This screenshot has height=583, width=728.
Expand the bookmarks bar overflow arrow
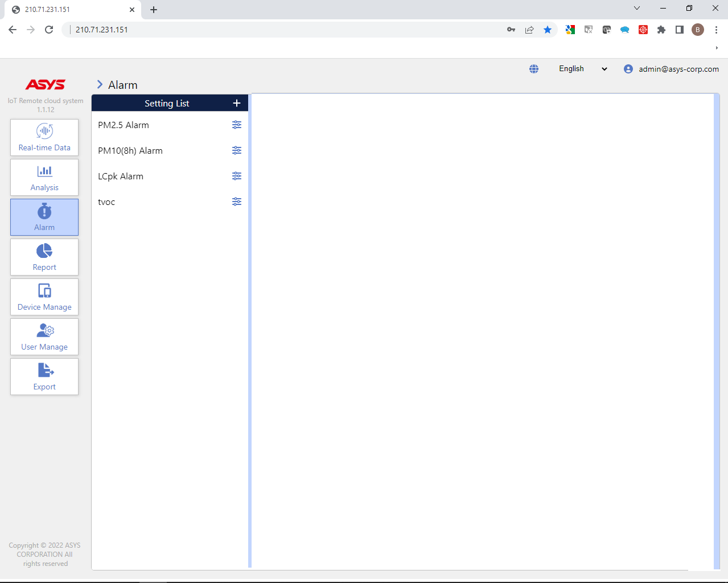[717, 48]
